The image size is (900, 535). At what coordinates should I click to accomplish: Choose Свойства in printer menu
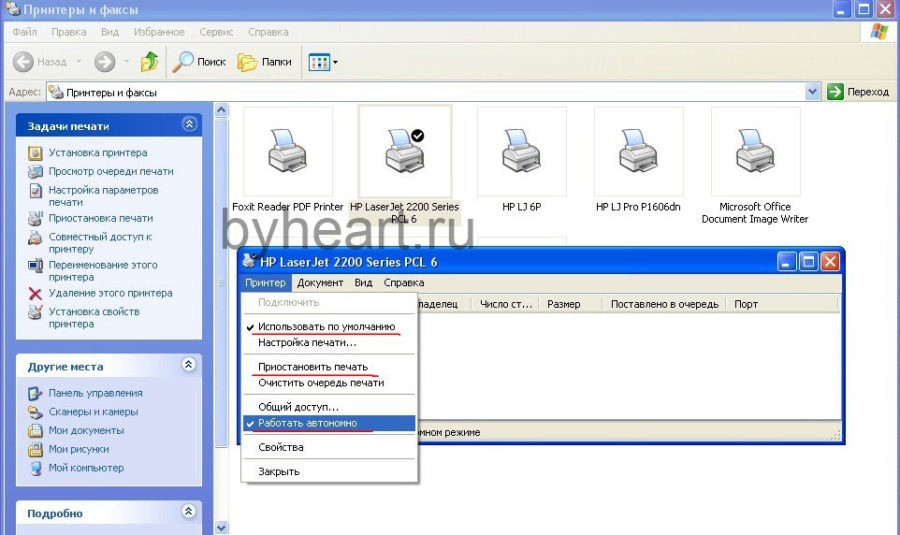pyautogui.click(x=328, y=447)
